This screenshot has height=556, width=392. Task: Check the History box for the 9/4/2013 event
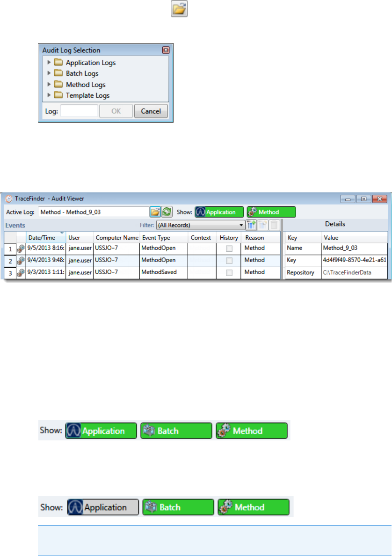click(x=229, y=261)
